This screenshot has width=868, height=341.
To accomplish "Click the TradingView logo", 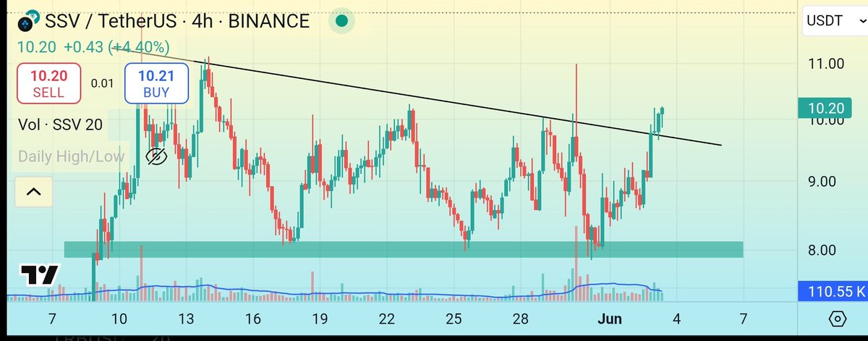I will pyautogui.click(x=39, y=276).
